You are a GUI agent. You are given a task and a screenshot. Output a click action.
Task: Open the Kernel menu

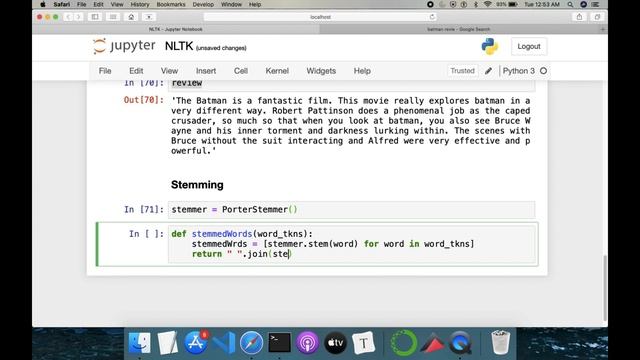(x=277, y=71)
